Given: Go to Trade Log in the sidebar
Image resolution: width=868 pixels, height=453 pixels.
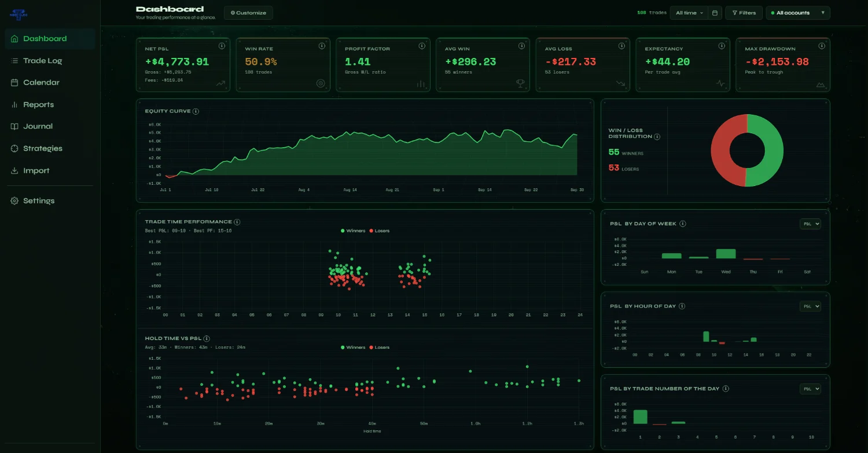Looking at the screenshot, I should [50, 61].
